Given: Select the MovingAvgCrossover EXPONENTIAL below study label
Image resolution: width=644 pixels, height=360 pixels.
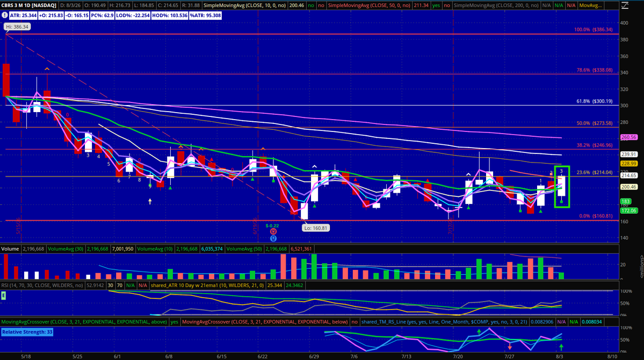Looking at the screenshot, I should tap(265, 322).
